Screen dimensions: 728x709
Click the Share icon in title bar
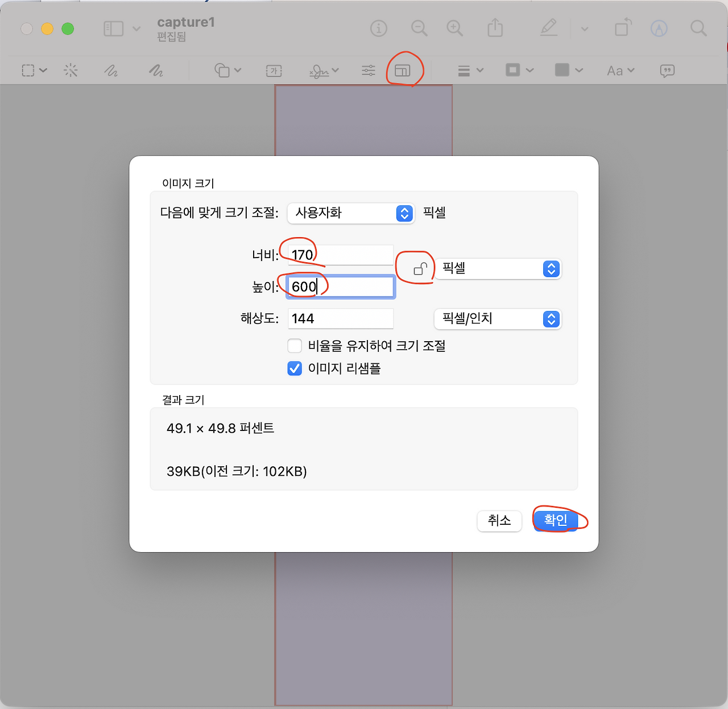click(x=495, y=28)
